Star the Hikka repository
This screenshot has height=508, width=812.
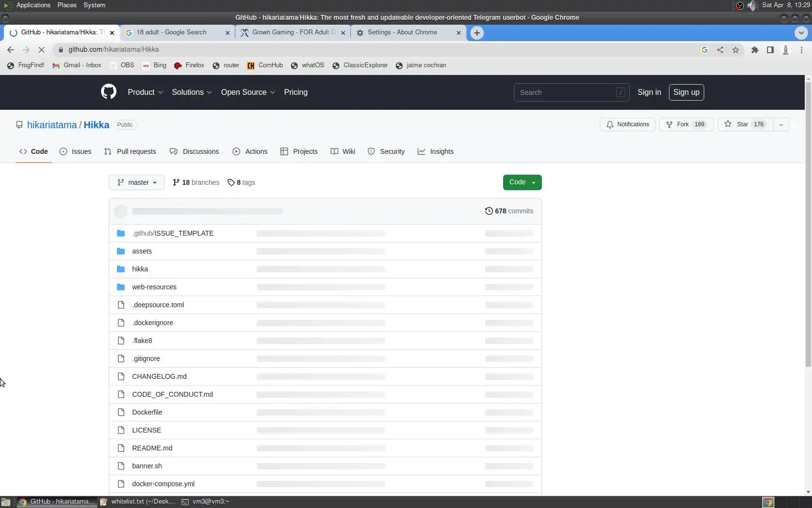pyautogui.click(x=745, y=125)
